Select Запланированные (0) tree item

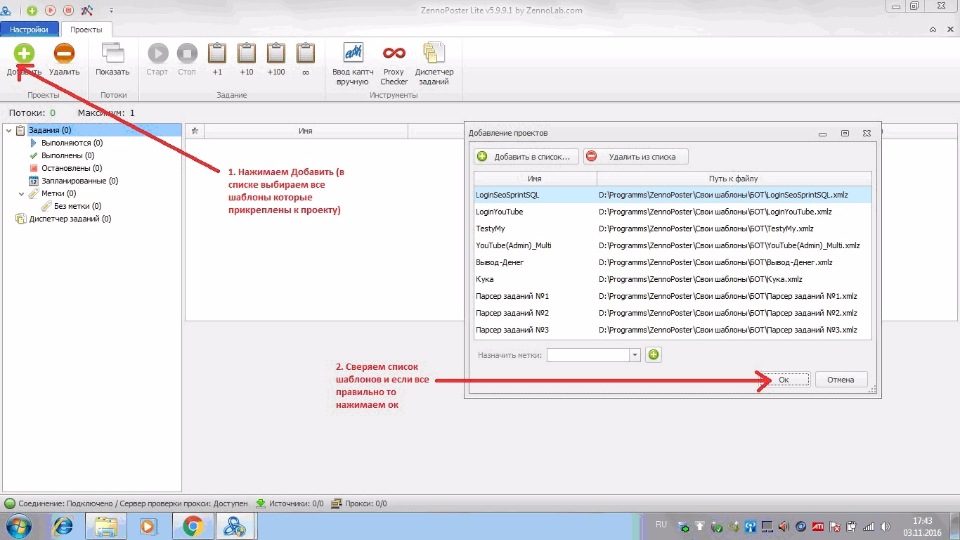(80, 181)
